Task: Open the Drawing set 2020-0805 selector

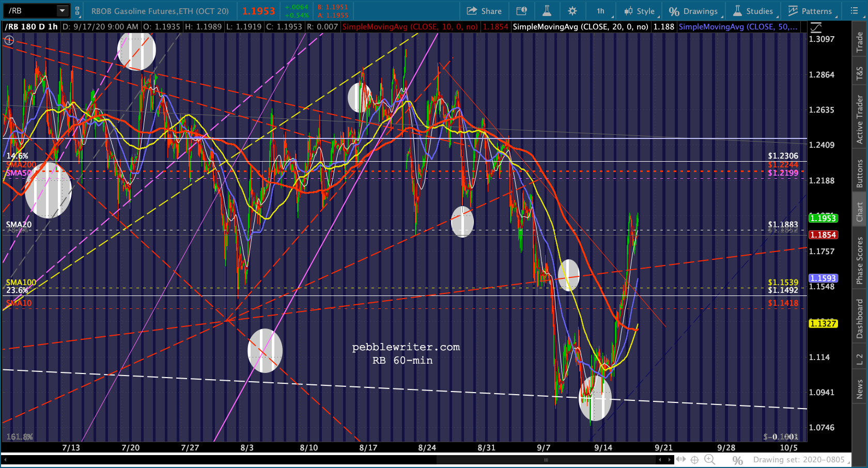Action: pos(799,459)
